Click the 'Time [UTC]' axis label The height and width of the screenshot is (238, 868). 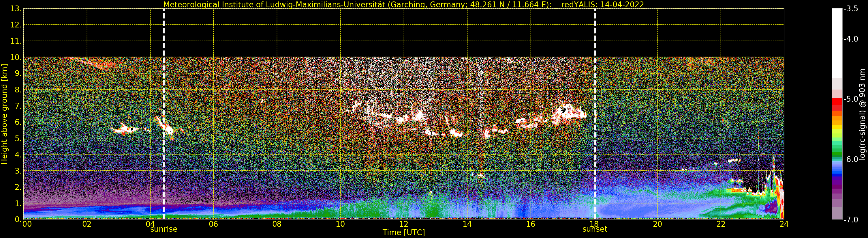coord(403,232)
